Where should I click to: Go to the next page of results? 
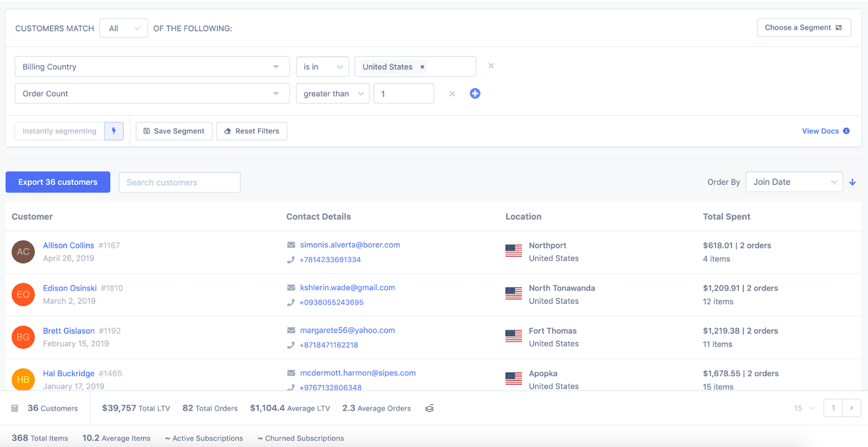[852, 408]
